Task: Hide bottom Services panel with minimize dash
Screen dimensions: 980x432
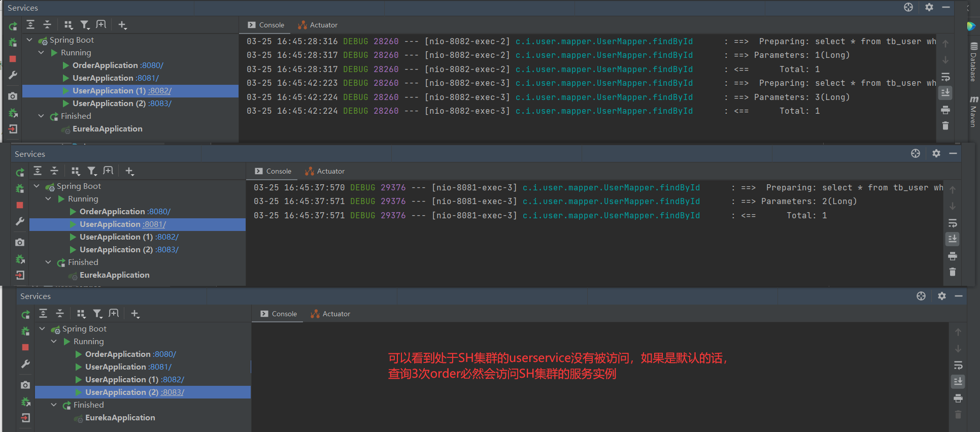Action: (x=959, y=296)
